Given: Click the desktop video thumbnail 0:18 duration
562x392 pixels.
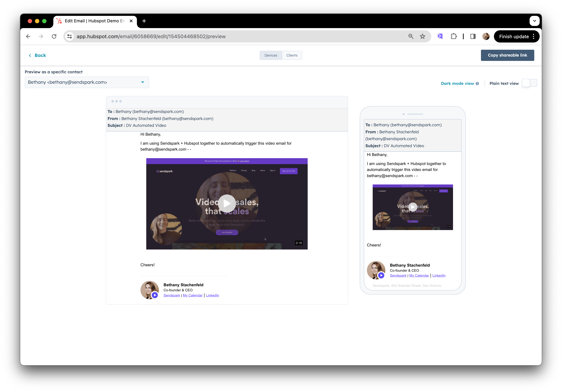Looking at the screenshot, I should tap(299, 243).
